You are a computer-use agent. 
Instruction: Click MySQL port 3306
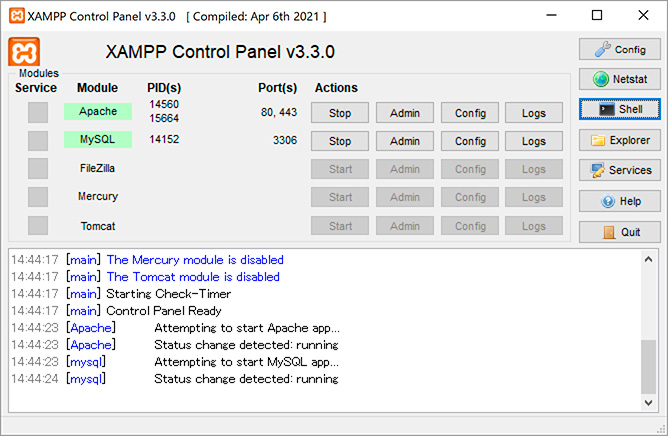point(285,140)
